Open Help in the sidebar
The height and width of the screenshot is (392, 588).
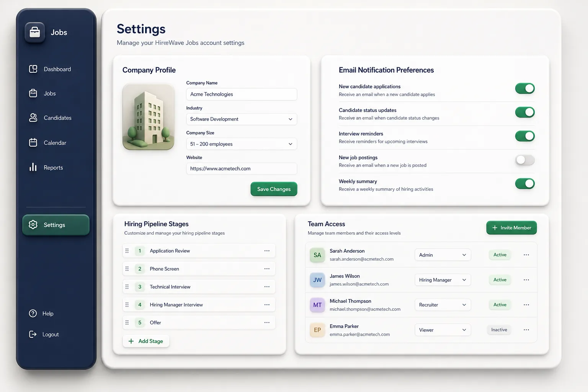[x=41, y=314]
